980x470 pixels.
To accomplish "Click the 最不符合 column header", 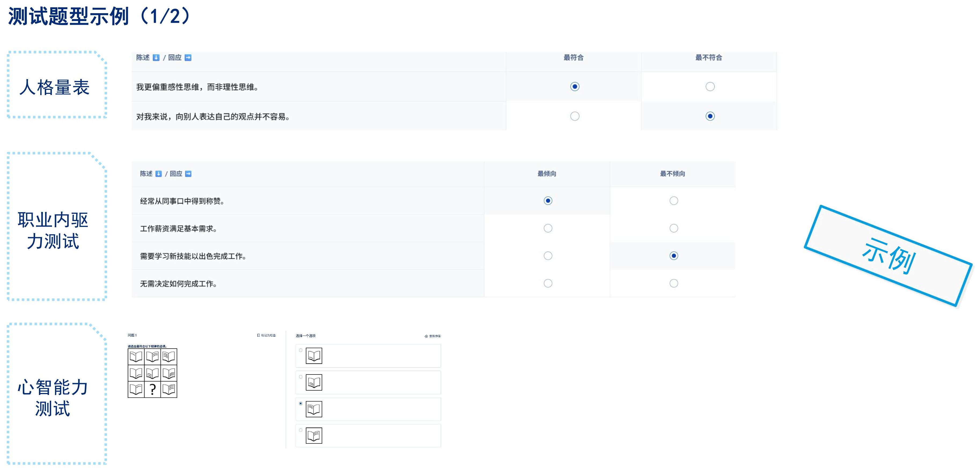I will pyautogui.click(x=709, y=57).
